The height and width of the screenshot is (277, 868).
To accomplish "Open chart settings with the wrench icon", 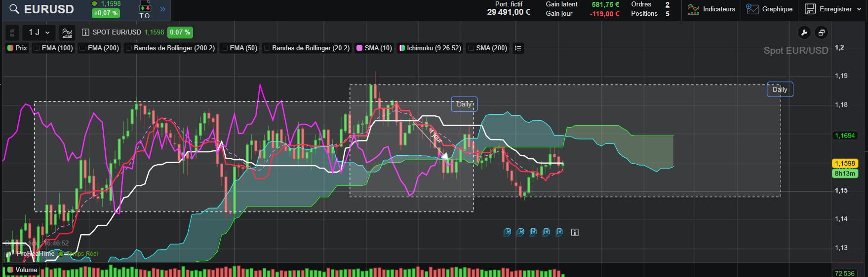I will tap(804, 33).
